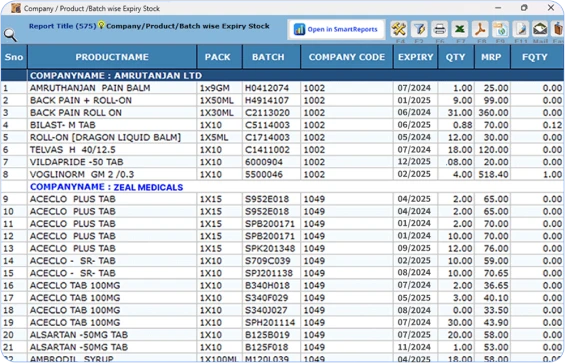Sort by Sno column header
This screenshot has width=566, height=363.
click(x=14, y=57)
